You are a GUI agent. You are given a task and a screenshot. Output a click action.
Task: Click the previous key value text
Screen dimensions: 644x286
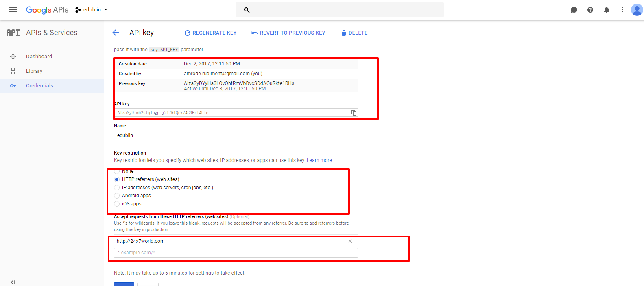pos(239,83)
